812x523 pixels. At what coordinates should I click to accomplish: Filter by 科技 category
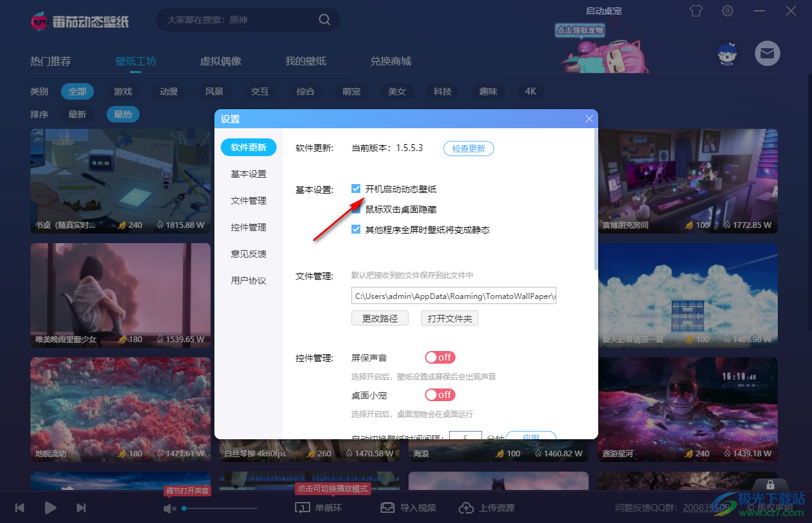click(443, 91)
